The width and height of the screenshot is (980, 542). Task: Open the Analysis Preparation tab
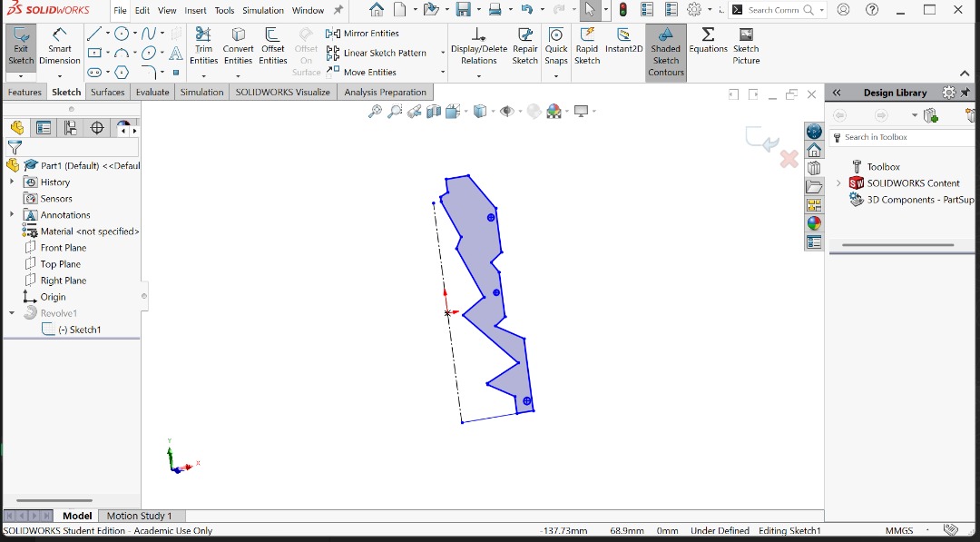tap(385, 93)
